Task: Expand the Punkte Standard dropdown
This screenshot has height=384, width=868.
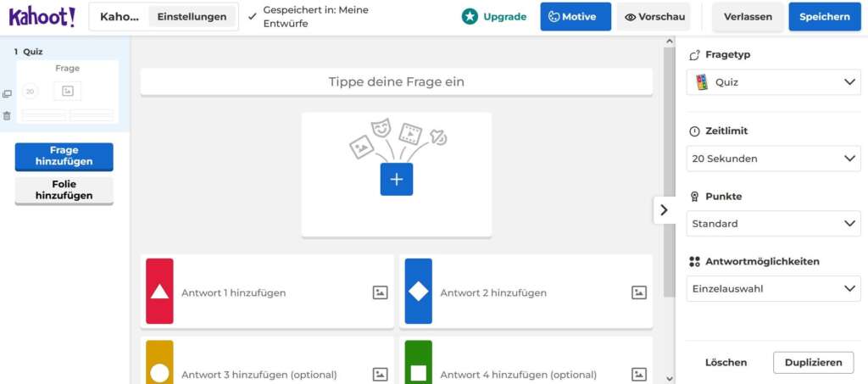Action: 773,224
